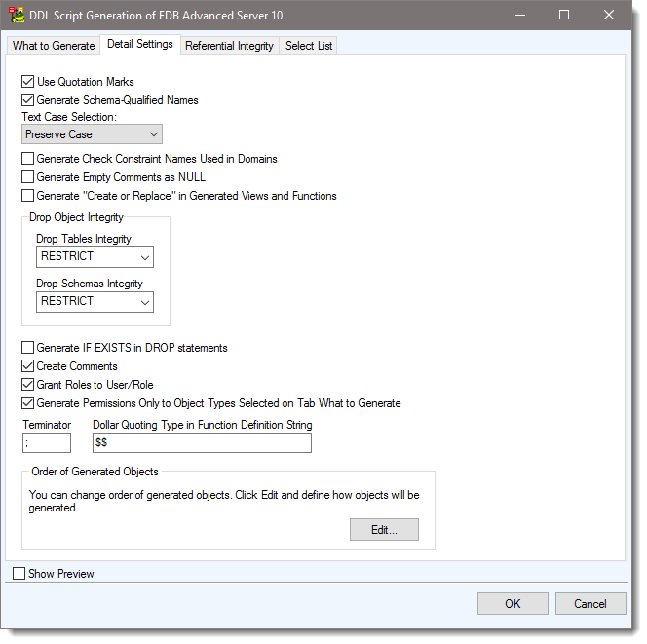Open the Referential Integrity tab
647x644 pixels.
coord(229,46)
